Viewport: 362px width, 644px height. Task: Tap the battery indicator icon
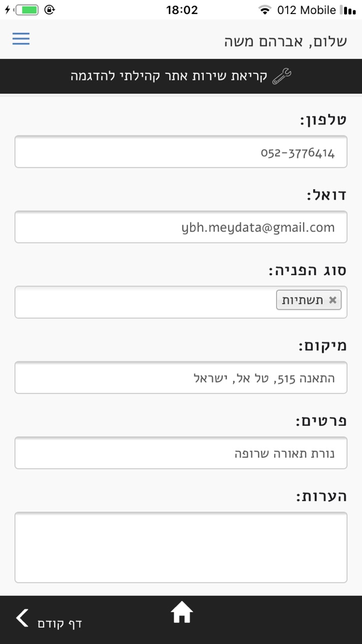click(x=27, y=9)
